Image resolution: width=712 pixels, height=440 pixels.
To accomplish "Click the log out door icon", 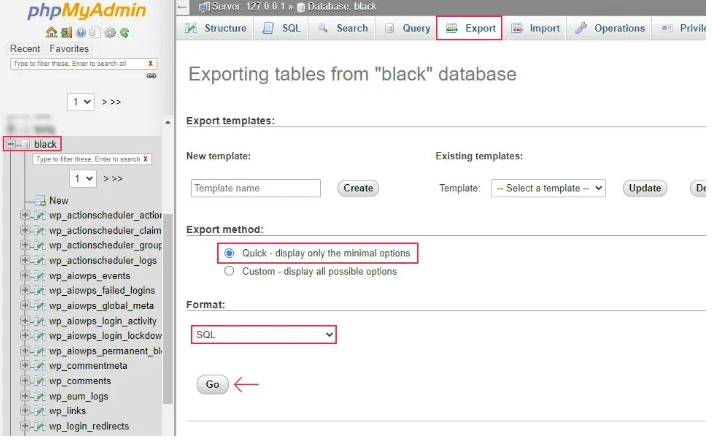I will pyautogui.click(x=65, y=32).
